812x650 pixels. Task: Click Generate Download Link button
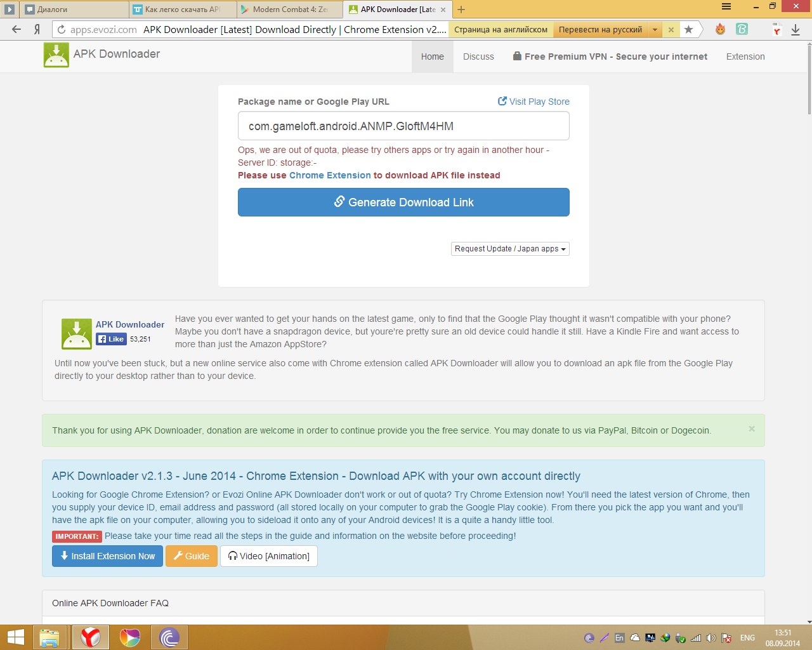(x=403, y=202)
